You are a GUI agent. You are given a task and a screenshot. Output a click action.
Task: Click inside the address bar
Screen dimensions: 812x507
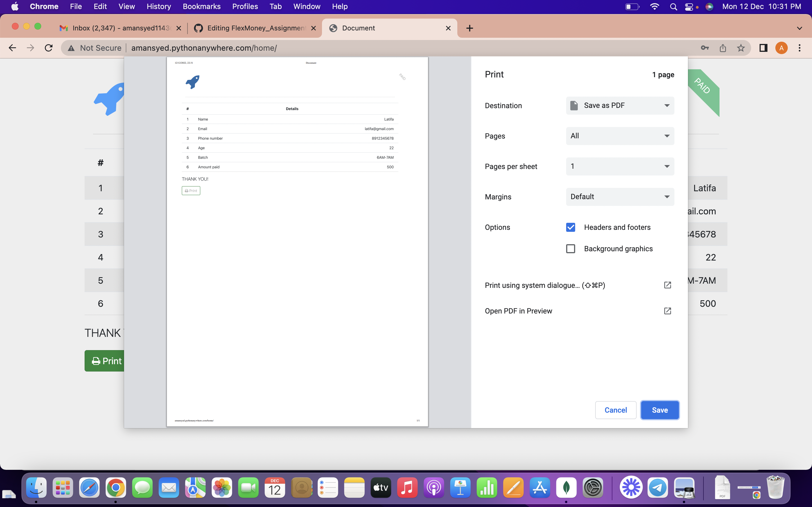pyautogui.click(x=302, y=48)
